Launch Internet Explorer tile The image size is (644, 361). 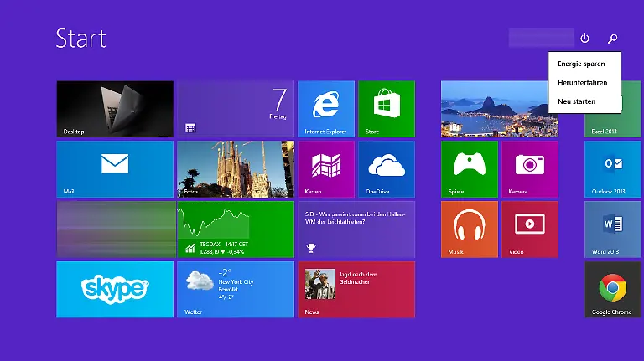coord(326,109)
